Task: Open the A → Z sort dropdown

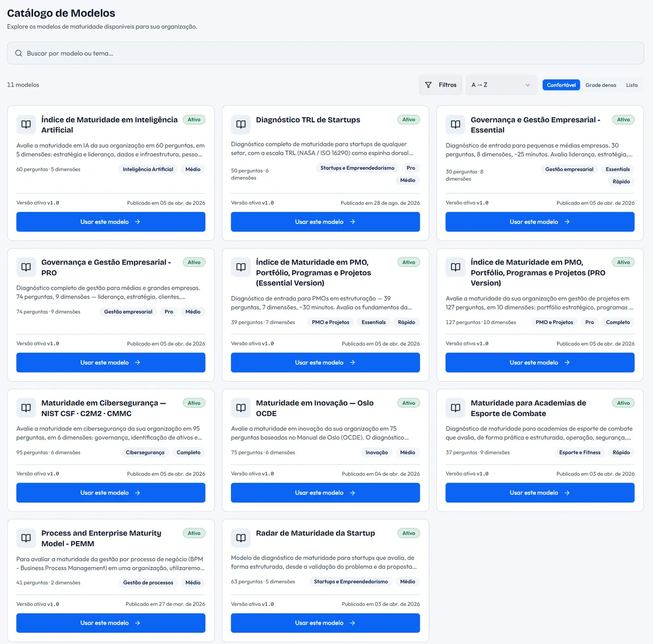Action: pos(501,85)
